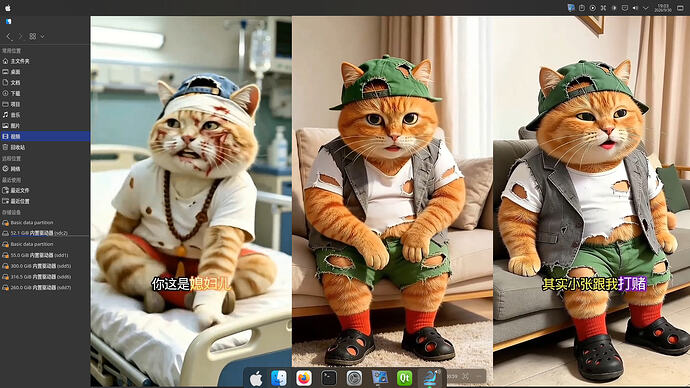The width and height of the screenshot is (690, 388).
Task: Launch the Qt app from dock
Action: click(x=404, y=378)
